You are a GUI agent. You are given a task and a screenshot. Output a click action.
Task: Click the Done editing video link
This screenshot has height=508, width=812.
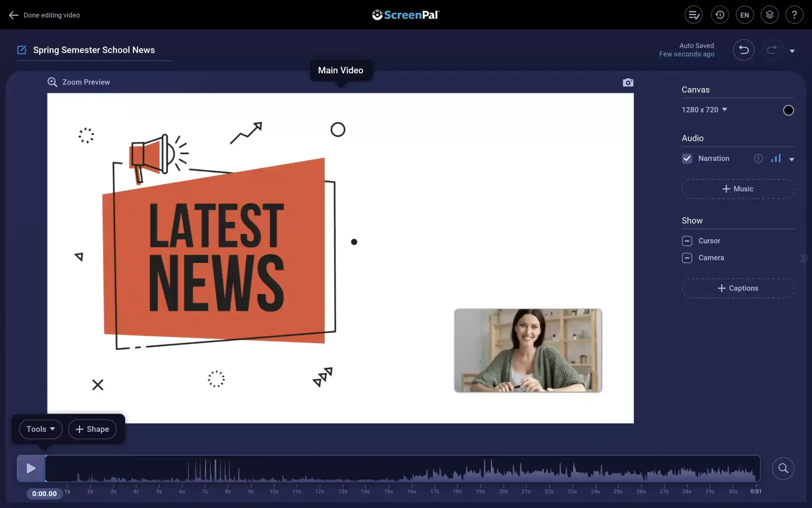[x=52, y=15]
